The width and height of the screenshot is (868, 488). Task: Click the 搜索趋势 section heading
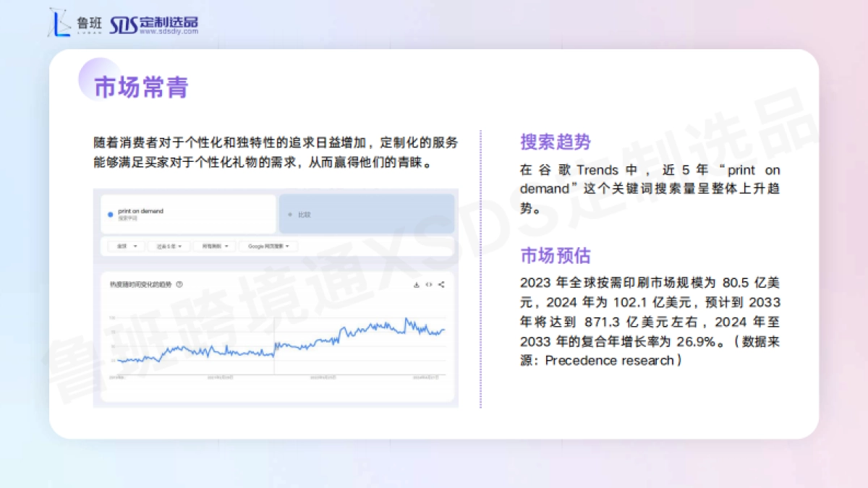[x=555, y=142]
